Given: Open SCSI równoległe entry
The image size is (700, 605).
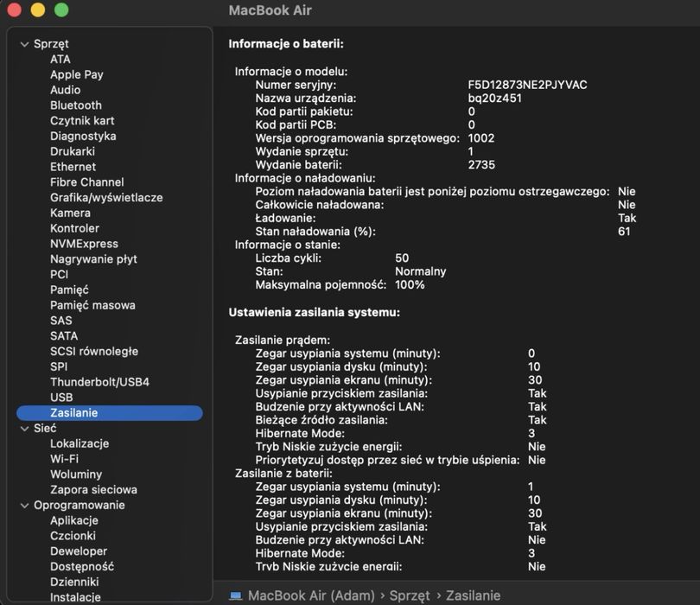Looking at the screenshot, I should [94, 352].
